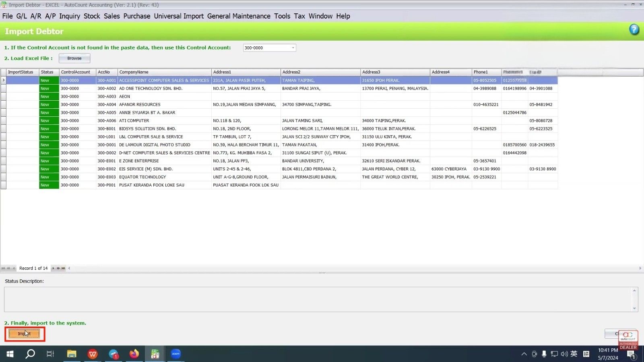
Task: Jump to previous page of records
Action: tap(8, 268)
